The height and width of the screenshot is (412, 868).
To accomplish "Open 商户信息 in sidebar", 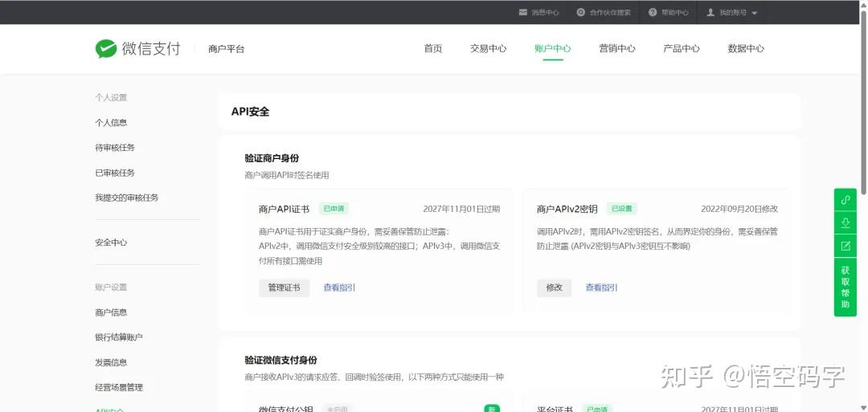I will (x=111, y=312).
